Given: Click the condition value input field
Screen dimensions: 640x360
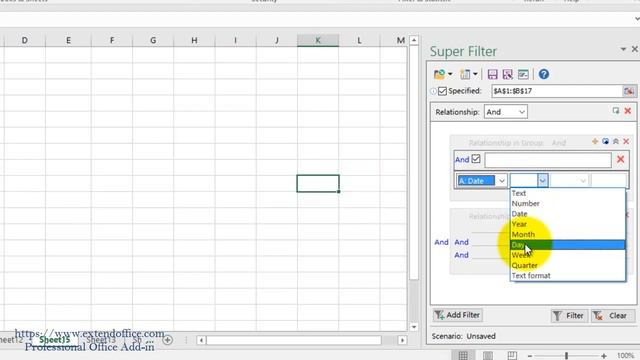Looking at the screenshot, I should tap(608, 180).
